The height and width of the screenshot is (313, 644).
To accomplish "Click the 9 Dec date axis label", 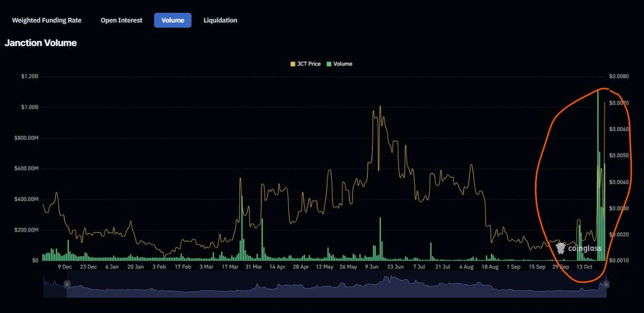I will point(64,266).
